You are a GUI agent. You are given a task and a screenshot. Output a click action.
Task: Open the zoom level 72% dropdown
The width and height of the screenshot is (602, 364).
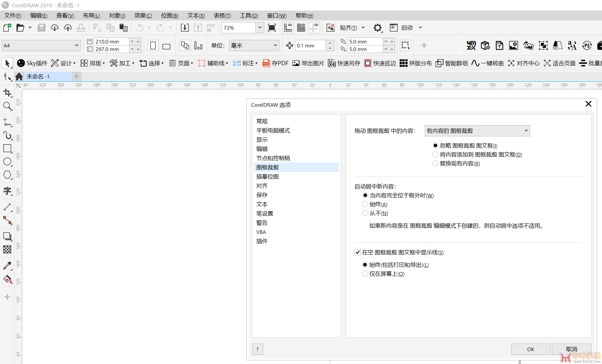pyautogui.click(x=260, y=28)
